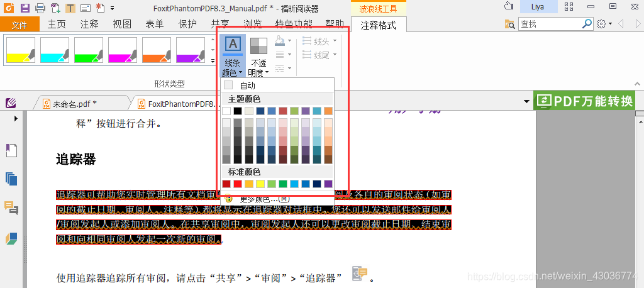Open the bookmarks panel icon
Screen dimensions: 644x288
[11, 150]
